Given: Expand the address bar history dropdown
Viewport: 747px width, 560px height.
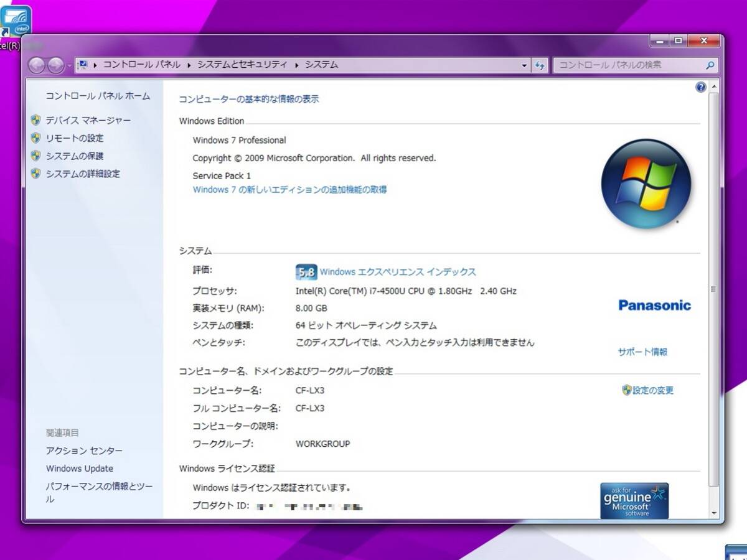Looking at the screenshot, I should point(524,65).
